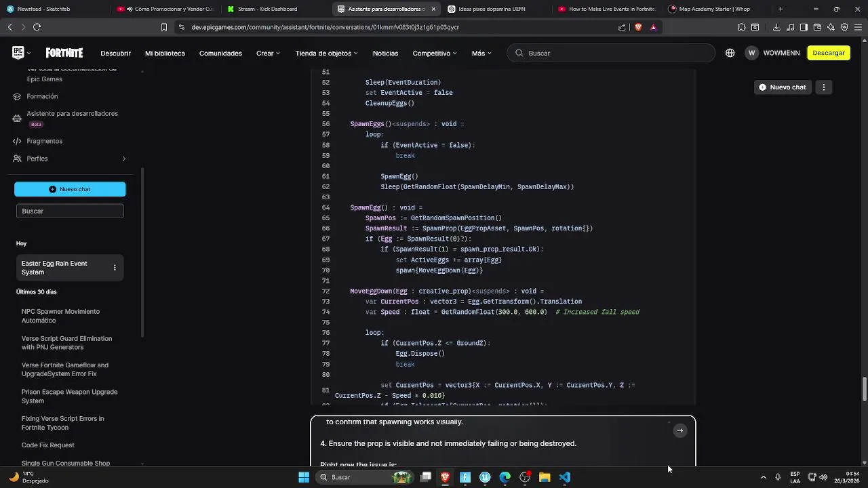This screenshot has width=868, height=488.
Task: Switch to the Map Academy Starter Whop tab
Action: (x=716, y=9)
